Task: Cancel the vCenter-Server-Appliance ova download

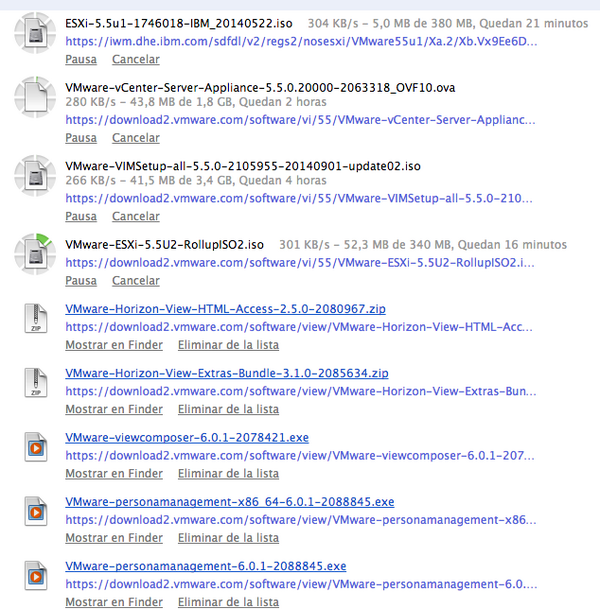Action: 136,138
